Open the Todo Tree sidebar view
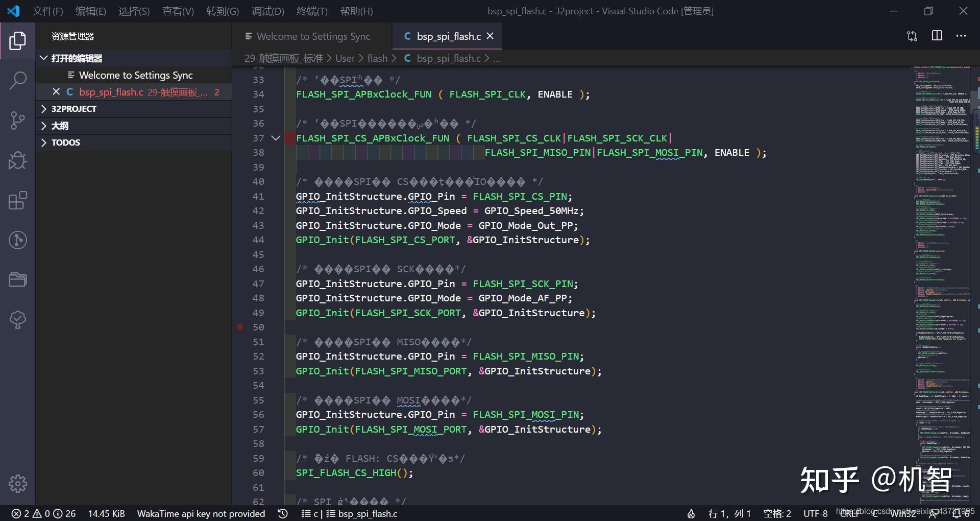 tap(18, 320)
